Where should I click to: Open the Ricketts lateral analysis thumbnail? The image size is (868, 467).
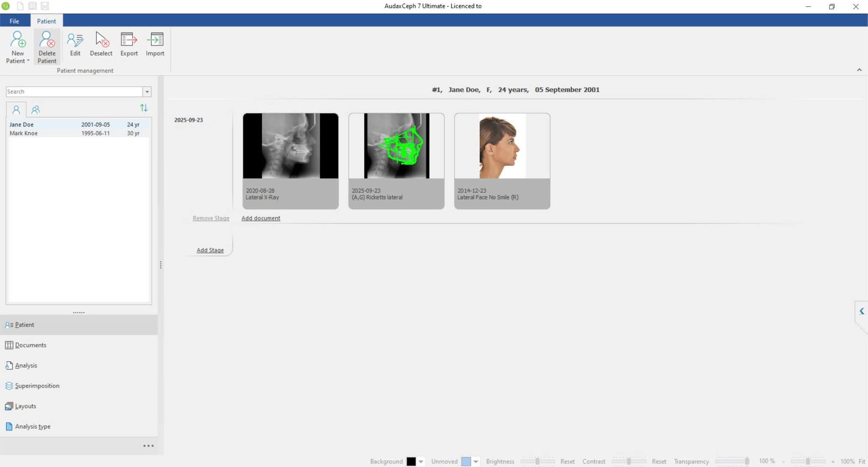click(396, 146)
